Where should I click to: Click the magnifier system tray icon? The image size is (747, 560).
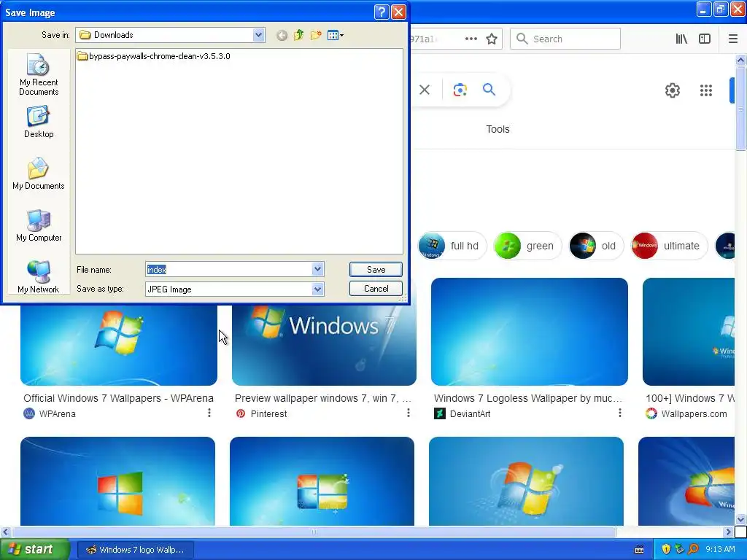(x=694, y=550)
